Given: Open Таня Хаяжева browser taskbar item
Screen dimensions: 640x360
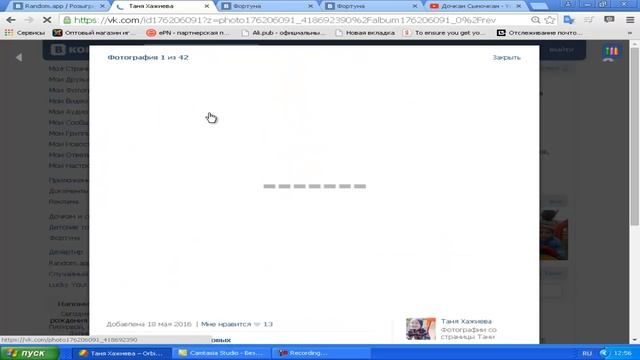Looking at the screenshot, I should (x=121, y=353).
